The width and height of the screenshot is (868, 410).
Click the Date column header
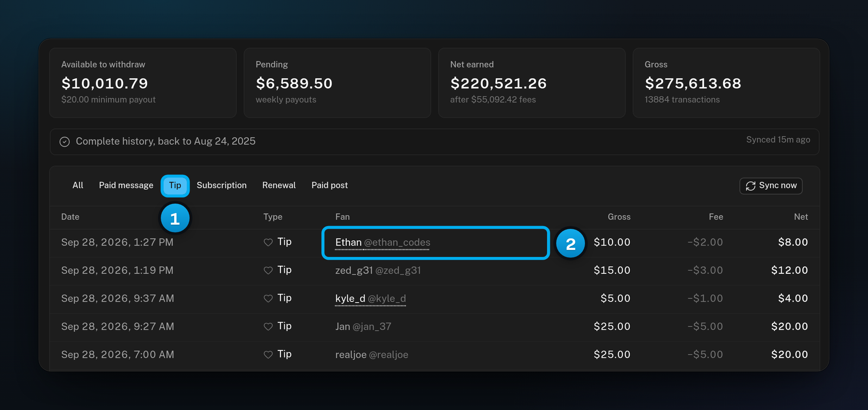point(70,217)
